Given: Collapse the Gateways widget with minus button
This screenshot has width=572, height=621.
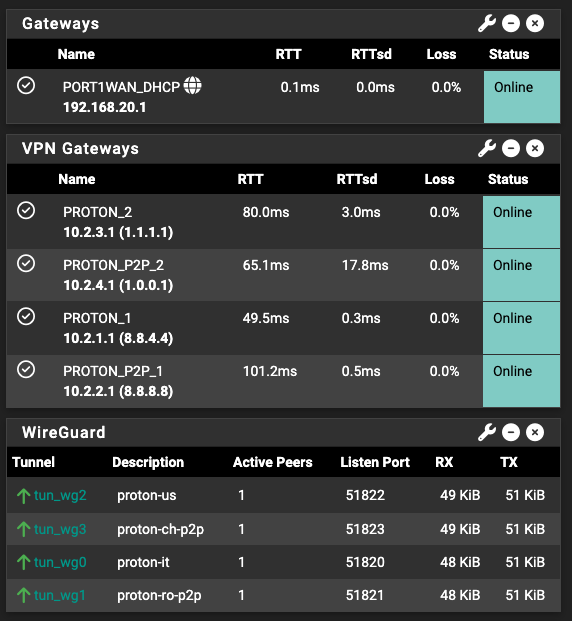Looking at the screenshot, I should point(511,23).
